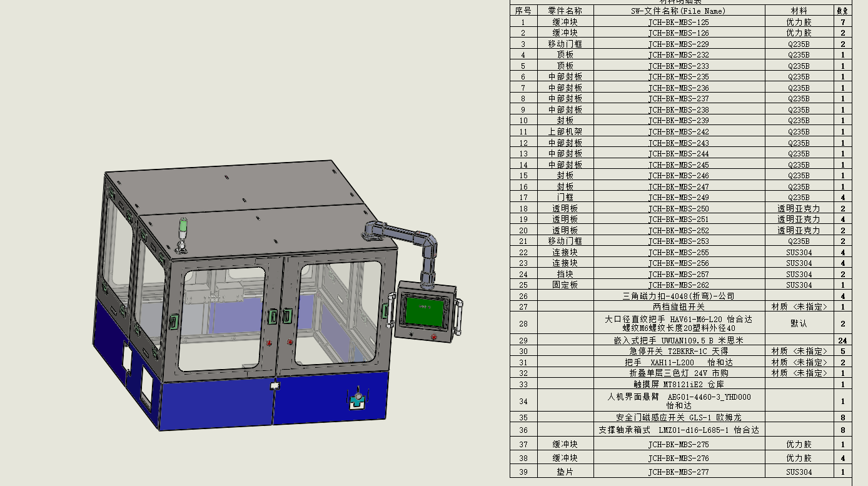Select file name JCH-BK-MBS-233
868x486 pixels.
(679, 66)
